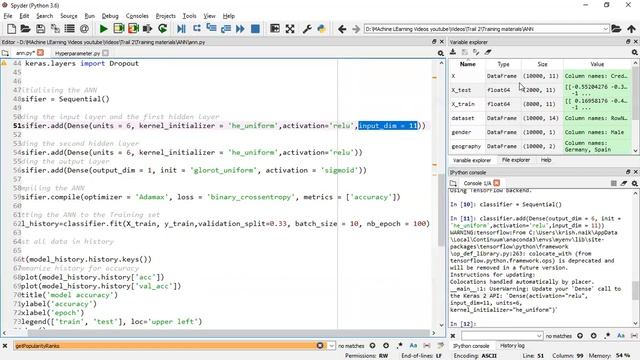Toggle fullscreen mode arrows icon
The width and height of the screenshot is (640, 360).
click(x=290, y=29)
